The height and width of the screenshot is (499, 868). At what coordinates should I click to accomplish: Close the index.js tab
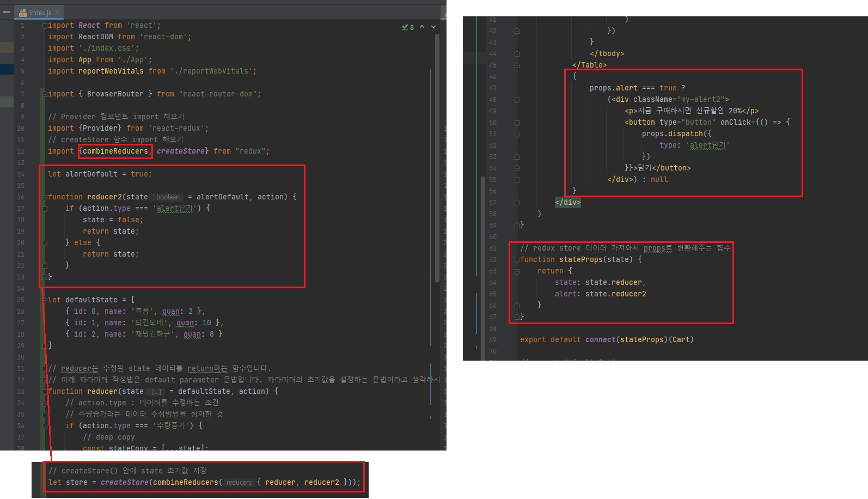[x=57, y=12]
